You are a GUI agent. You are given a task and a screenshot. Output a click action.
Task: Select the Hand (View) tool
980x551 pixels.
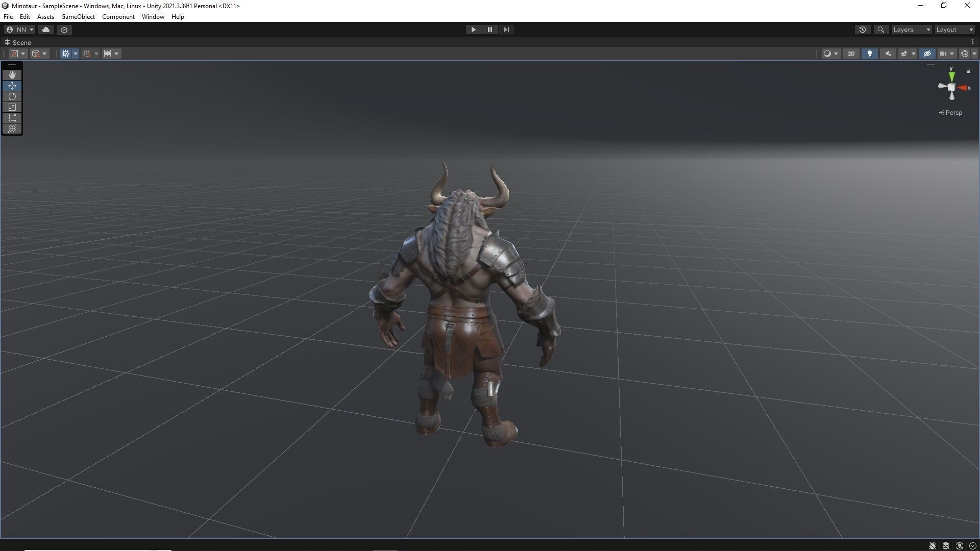click(x=12, y=75)
